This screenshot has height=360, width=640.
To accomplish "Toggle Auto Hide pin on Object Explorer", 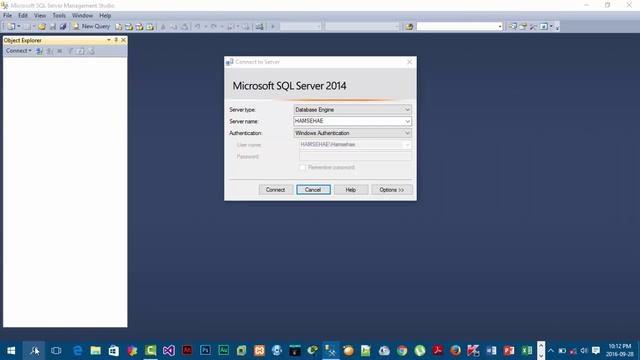I will (116, 40).
